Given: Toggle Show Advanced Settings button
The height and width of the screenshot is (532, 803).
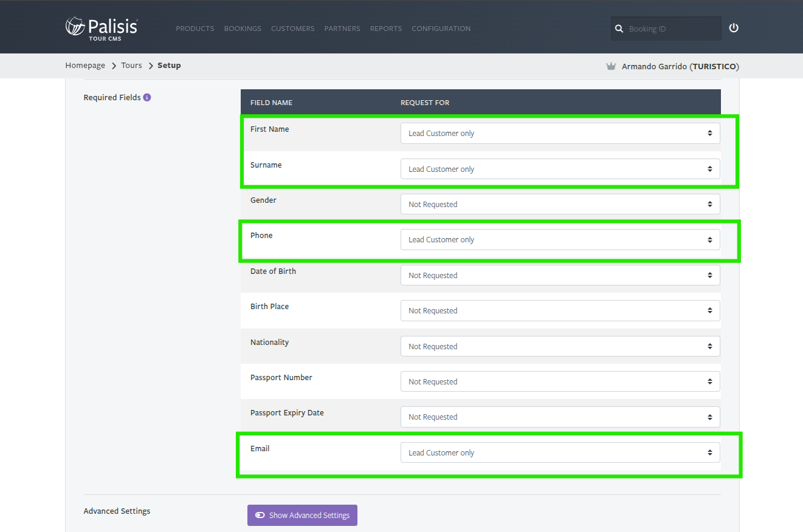Looking at the screenshot, I should (302, 515).
